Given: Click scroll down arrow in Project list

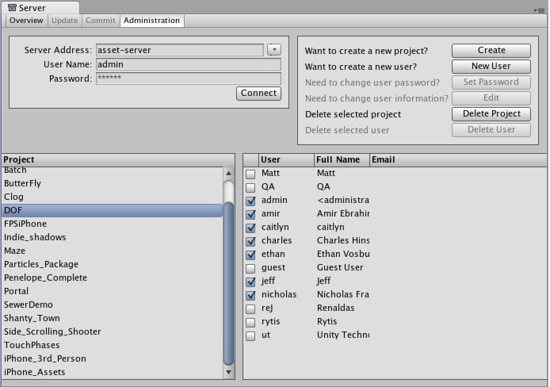Looking at the screenshot, I should point(229,372).
